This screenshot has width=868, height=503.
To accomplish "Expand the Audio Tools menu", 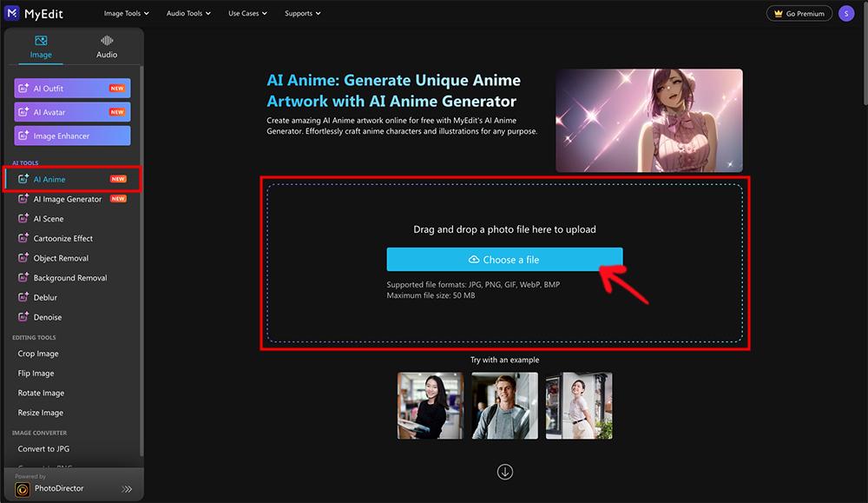I will tap(187, 13).
